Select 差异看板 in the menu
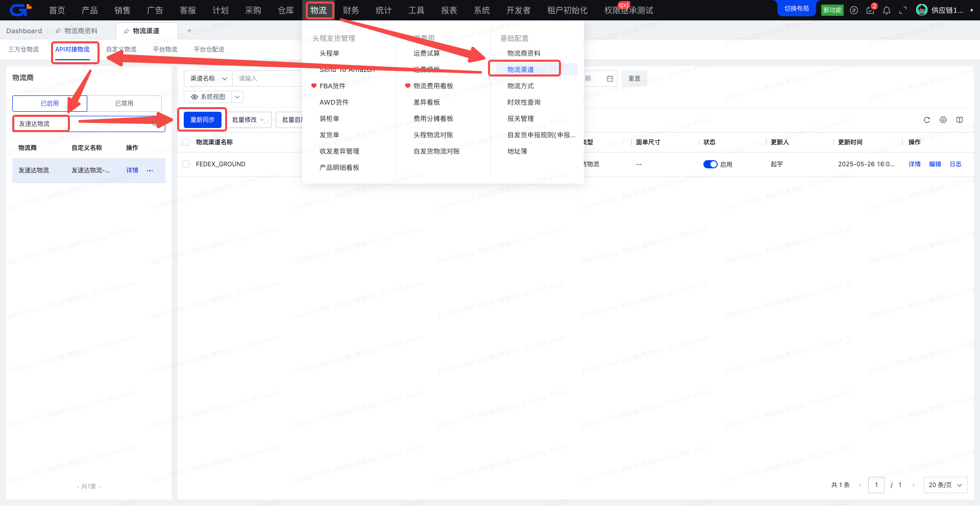Screen dimensions: 980x506 click(x=427, y=102)
